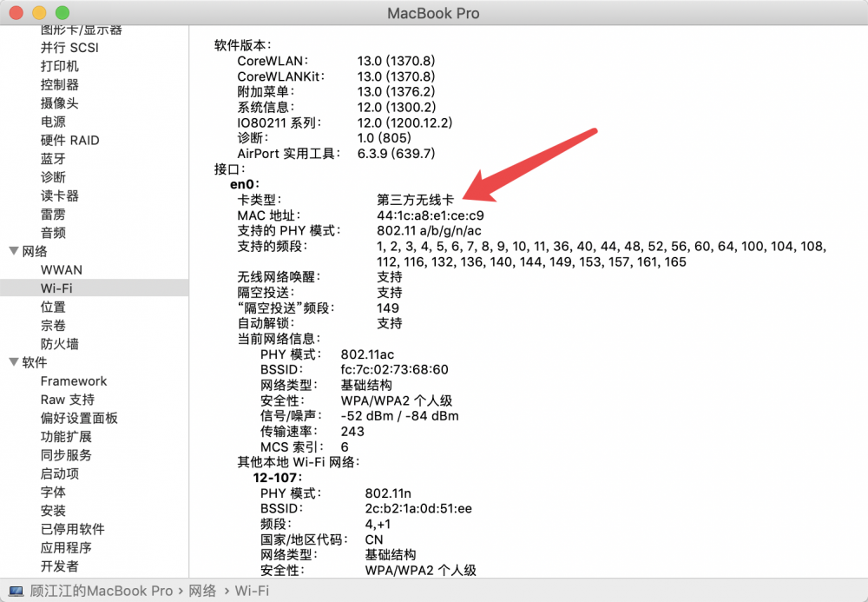Open the 电源 sidebar item

click(x=53, y=122)
